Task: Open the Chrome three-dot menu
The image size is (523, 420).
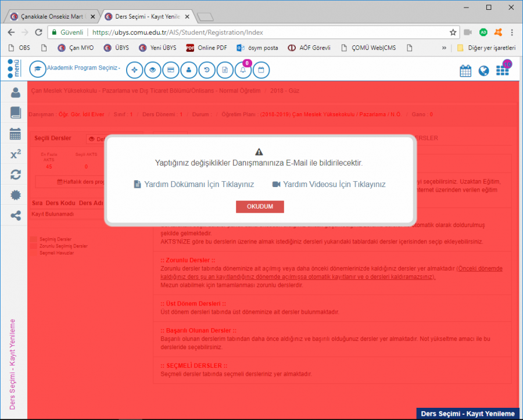Action: (x=512, y=33)
